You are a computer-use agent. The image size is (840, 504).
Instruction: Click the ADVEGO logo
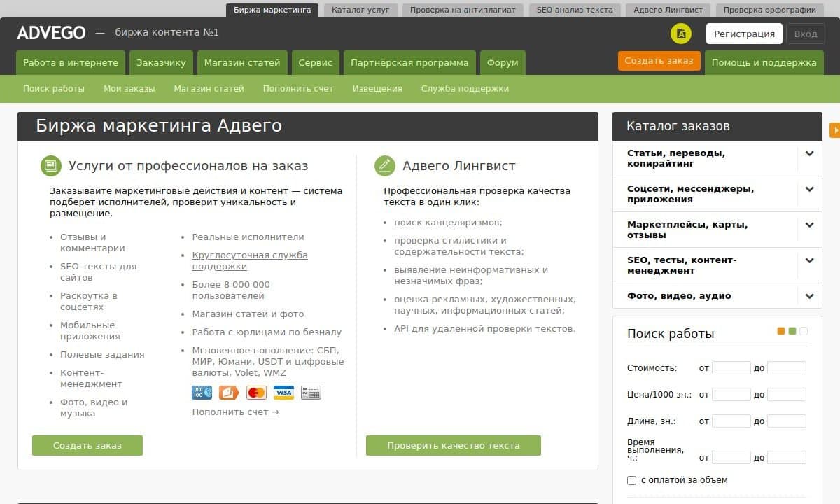[51, 33]
